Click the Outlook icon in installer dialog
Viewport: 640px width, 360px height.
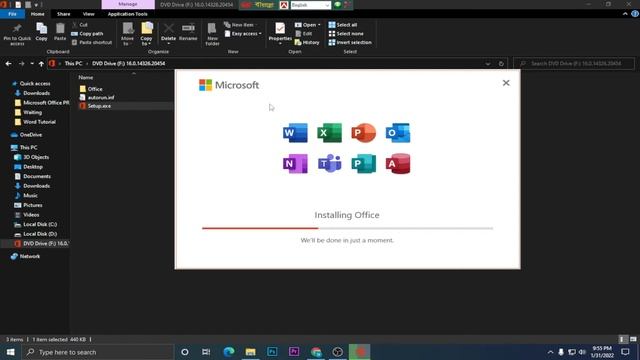[x=398, y=133]
